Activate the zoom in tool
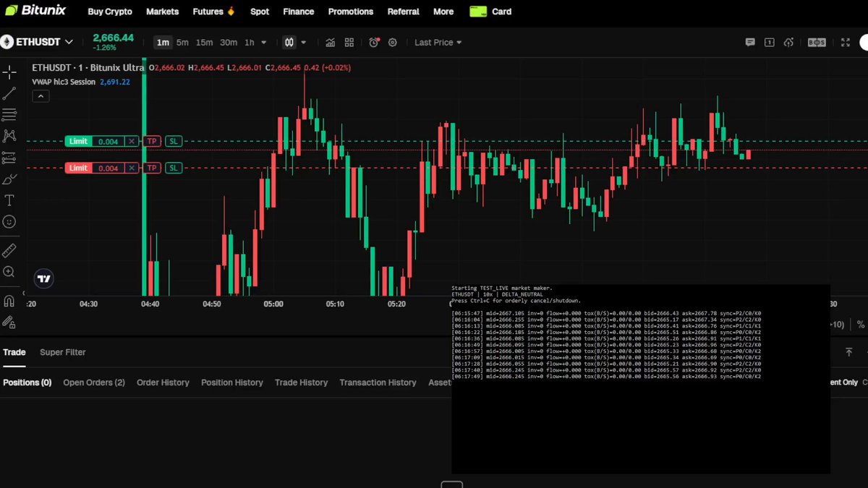This screenshot has height=488, width=868. click(x=9, y=272)
